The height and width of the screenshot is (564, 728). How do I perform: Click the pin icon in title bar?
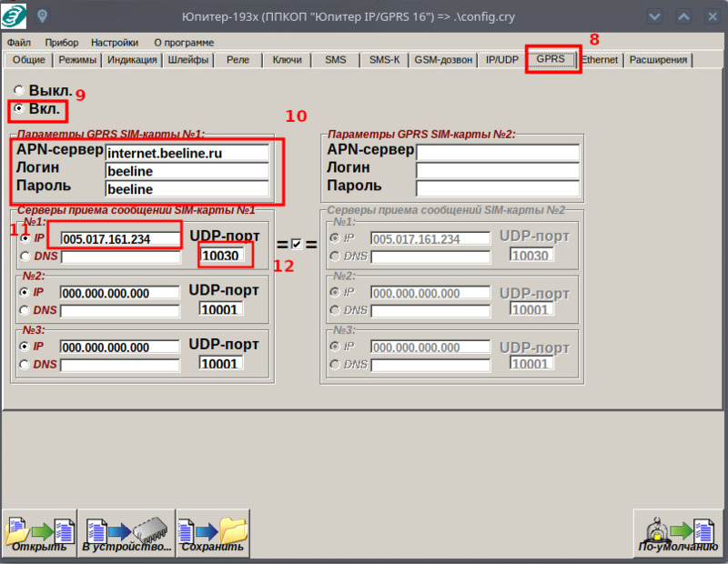coord(43,16)
